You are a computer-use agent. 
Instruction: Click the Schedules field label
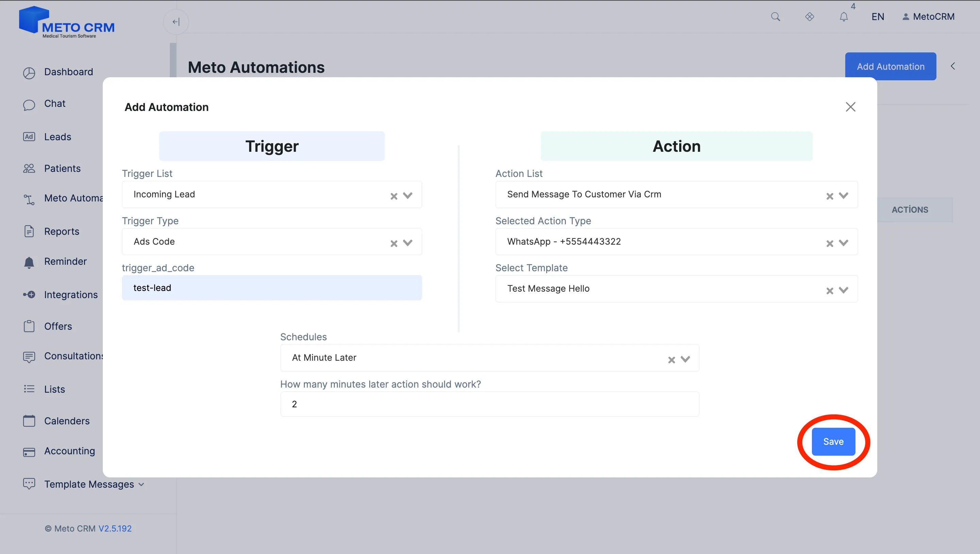(x=303, y=337)
